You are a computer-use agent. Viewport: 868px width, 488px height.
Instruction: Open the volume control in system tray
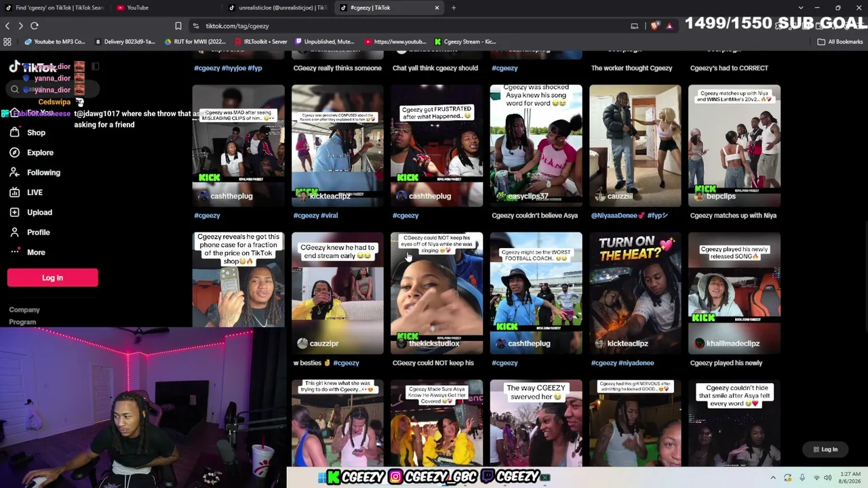[x=827, y=478]
